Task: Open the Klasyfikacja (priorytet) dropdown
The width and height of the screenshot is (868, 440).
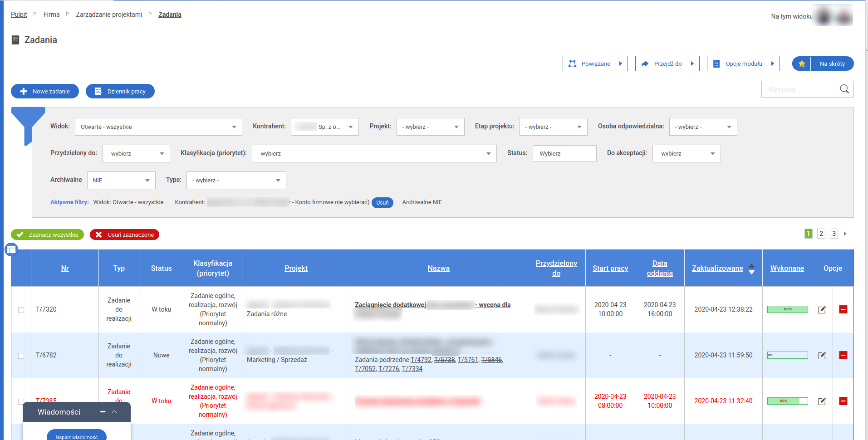Action: 374,154
